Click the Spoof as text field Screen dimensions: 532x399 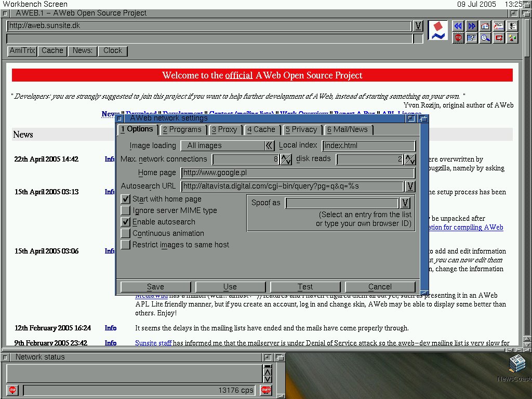[342, 203]
